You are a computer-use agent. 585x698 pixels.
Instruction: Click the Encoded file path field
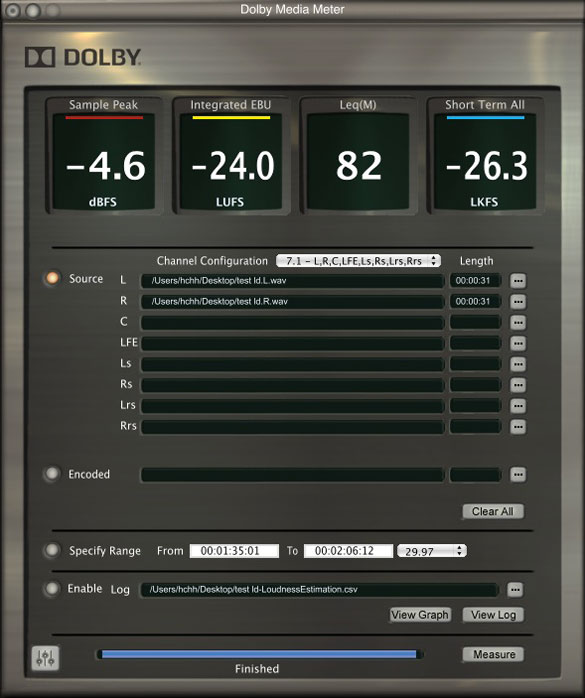(x=292, y=475)
